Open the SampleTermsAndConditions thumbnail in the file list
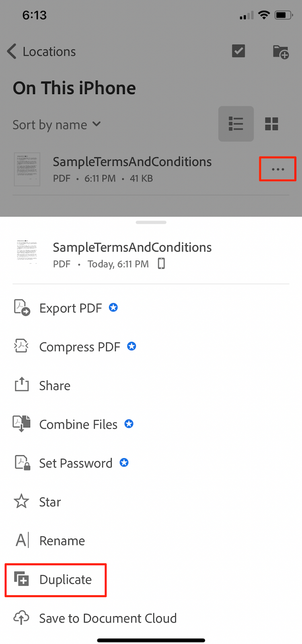Screen dimensions: 302x644 [x=27, y=169]
